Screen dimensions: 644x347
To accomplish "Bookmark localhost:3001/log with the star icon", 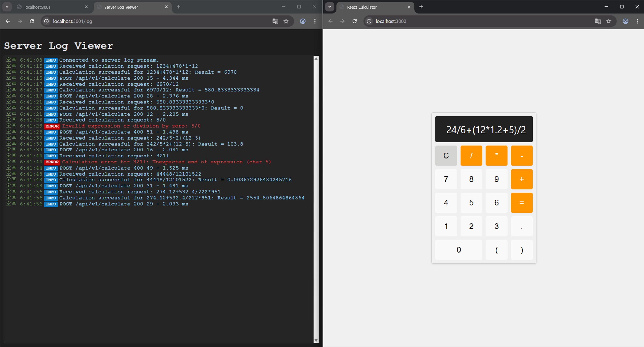I will click(x=286, y=21).
